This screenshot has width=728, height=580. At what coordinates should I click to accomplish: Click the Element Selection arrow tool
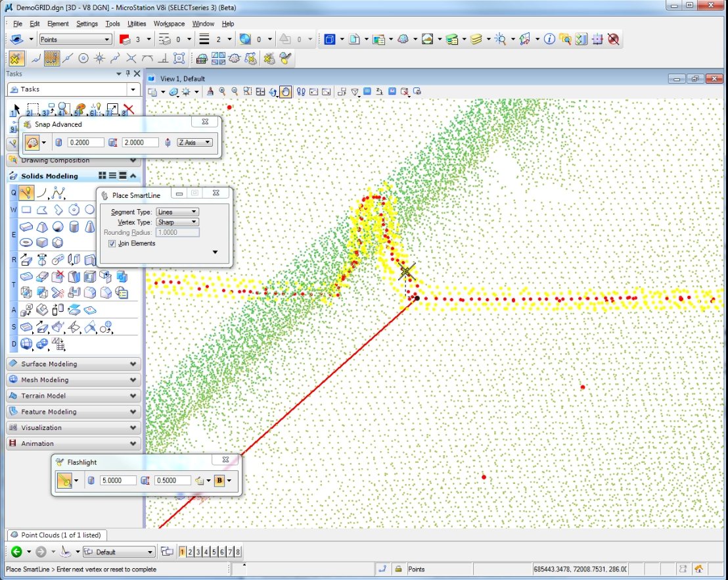16,109
